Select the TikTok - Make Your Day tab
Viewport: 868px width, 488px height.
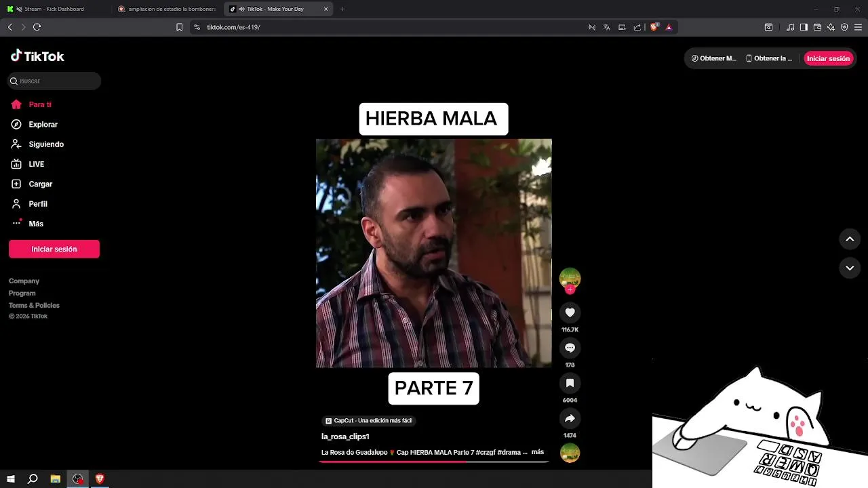(278, 9)
